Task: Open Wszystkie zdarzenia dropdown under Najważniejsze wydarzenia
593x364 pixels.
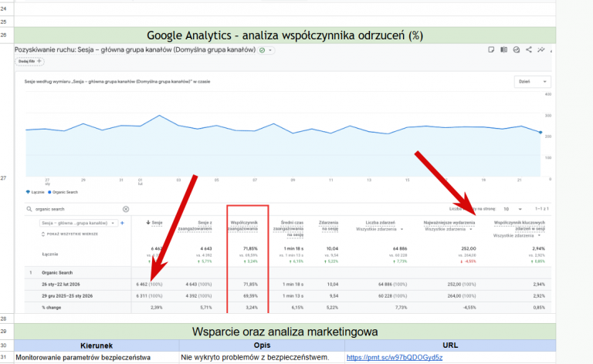Action: click(449, 229)
